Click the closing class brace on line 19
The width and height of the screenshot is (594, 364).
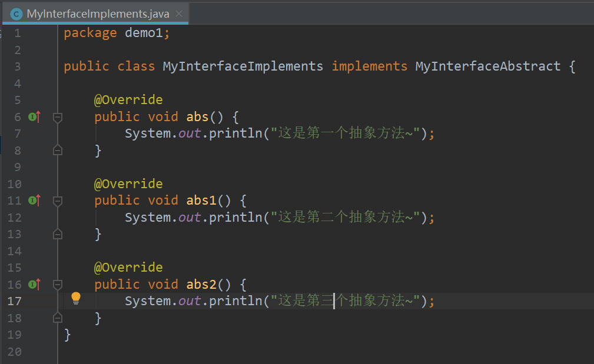pyautogui.click(x=68, y=335)
